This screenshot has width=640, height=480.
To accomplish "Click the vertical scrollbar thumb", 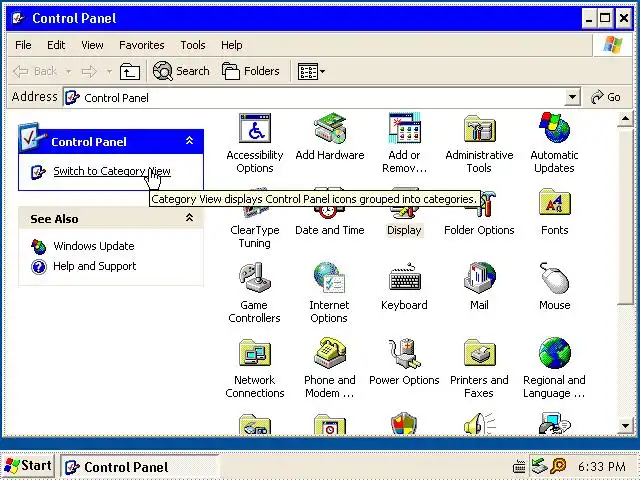I will tap(625, 216).
